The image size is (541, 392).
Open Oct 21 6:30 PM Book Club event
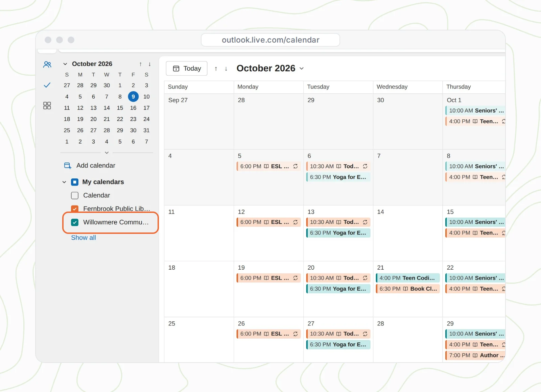pyautogui.click(x=408, y=289)
